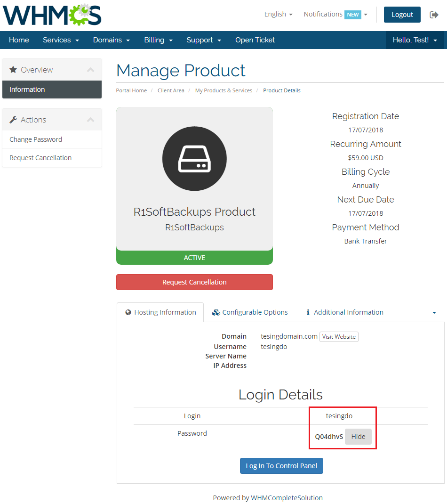Expand the Domains menu
Screen dimensions: 447x504
112,40
